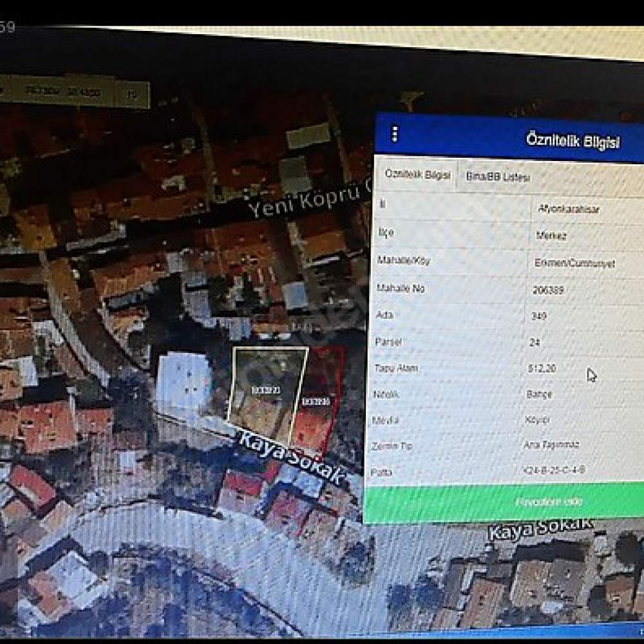Open the three-dot menu in panel header
This screenshot has width=644, height=644.
click(x=395, y=134)
